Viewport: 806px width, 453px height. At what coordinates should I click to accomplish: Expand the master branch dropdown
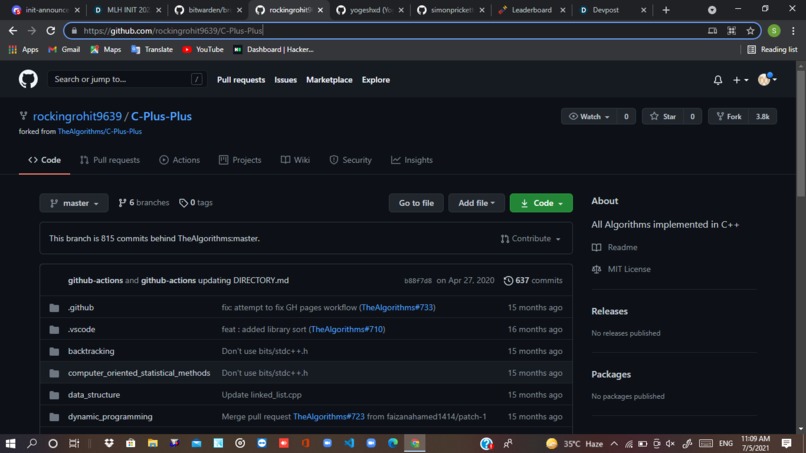(x=74, y=203)
